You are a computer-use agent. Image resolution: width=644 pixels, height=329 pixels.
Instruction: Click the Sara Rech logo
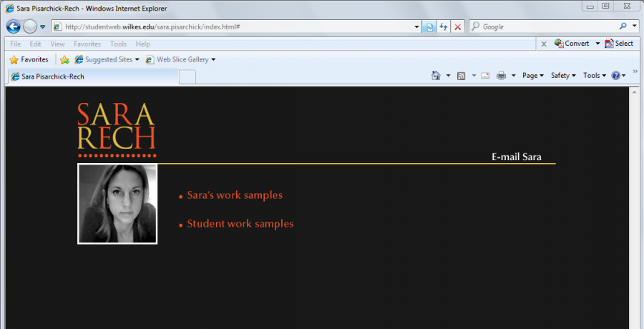click(117, 129)
